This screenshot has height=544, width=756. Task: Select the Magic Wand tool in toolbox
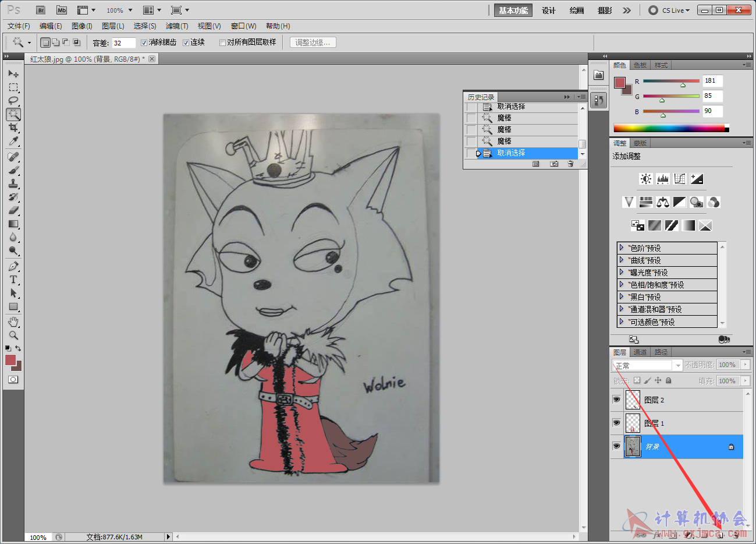click(x=13, y=114)
